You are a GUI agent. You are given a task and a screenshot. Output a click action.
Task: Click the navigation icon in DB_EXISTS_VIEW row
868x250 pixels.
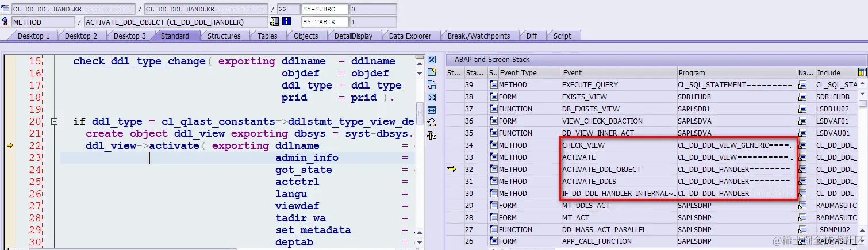(802, 109)
